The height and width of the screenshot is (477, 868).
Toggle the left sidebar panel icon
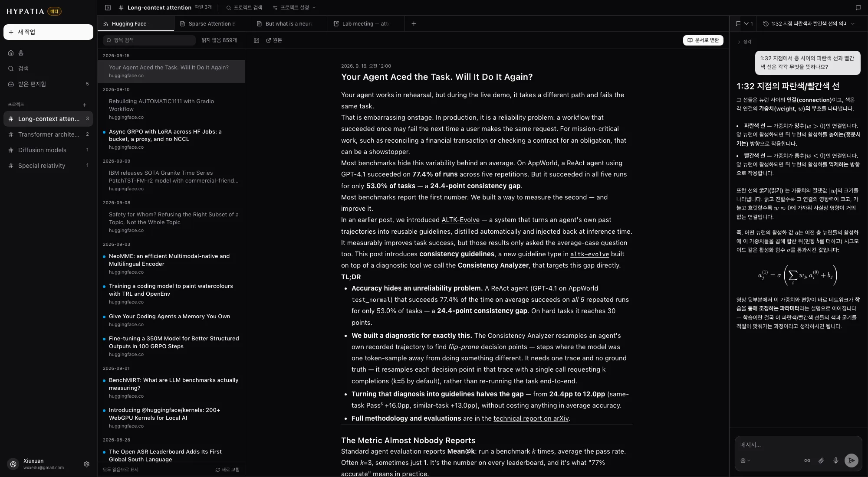(x=108, y=7)
